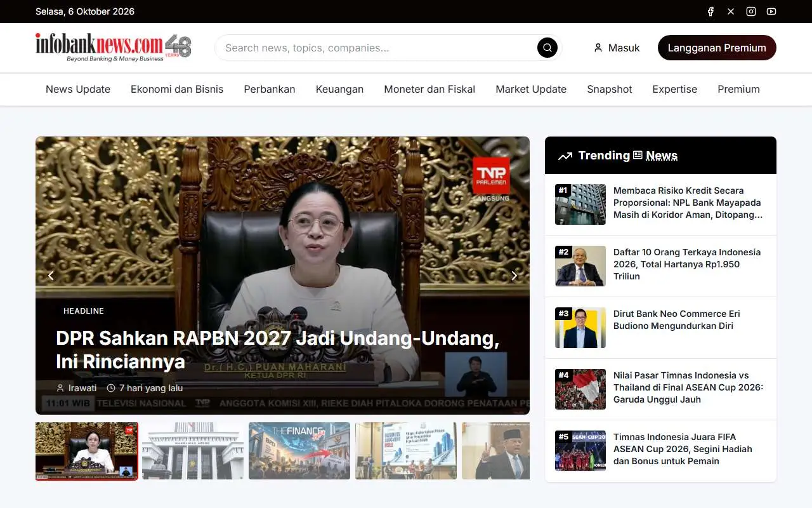This screenshot has width=812, height=508.
Task: Open the DPR Sahkan RAPBN 2027 headline
Action: coord(278,350)
